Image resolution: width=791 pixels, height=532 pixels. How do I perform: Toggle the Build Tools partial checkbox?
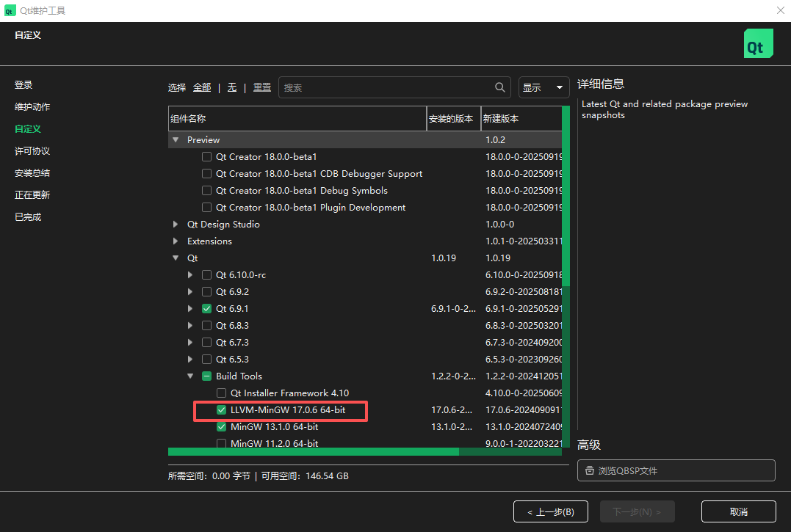pyautogui.click(x=206, y=376)
